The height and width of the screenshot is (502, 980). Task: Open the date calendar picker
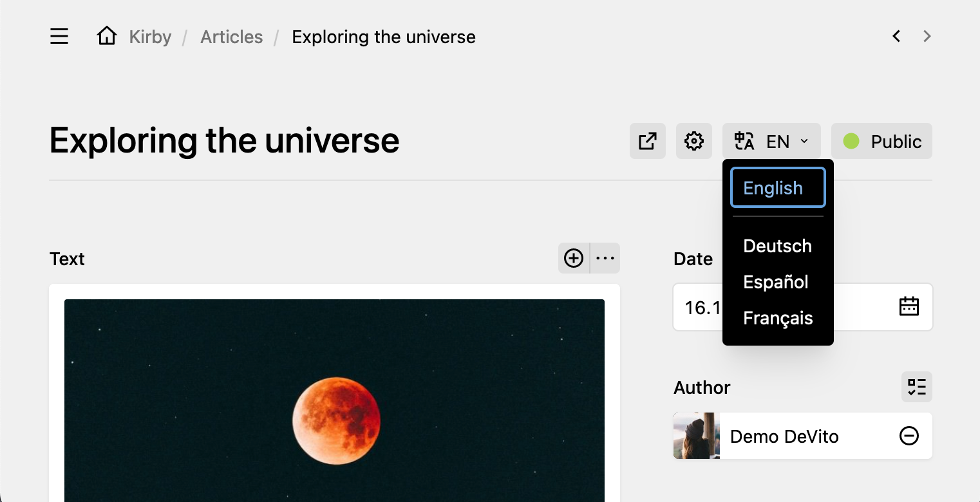point(909,307)
